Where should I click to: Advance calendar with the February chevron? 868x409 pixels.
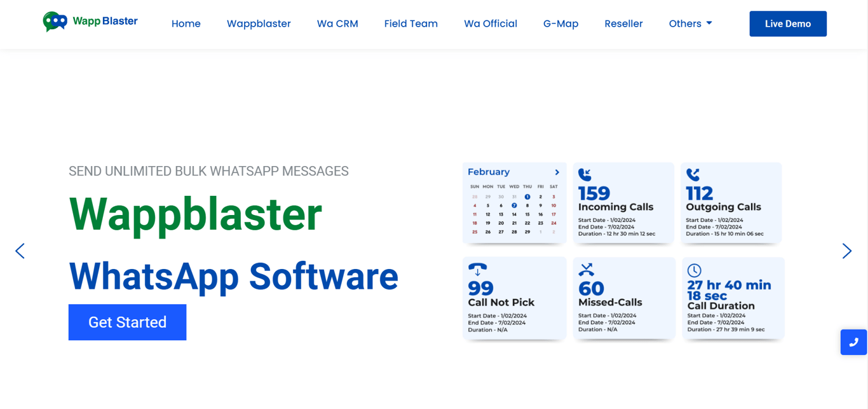click(557, 172)
